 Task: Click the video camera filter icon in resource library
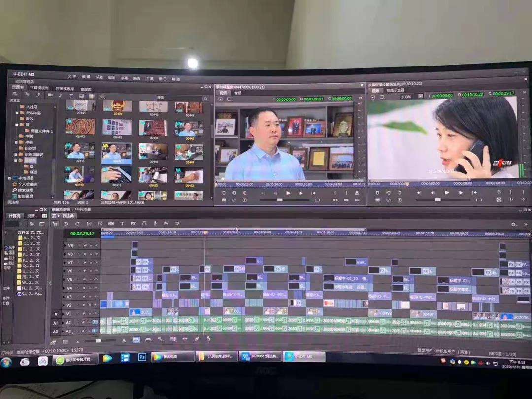(x=50, y=95)
